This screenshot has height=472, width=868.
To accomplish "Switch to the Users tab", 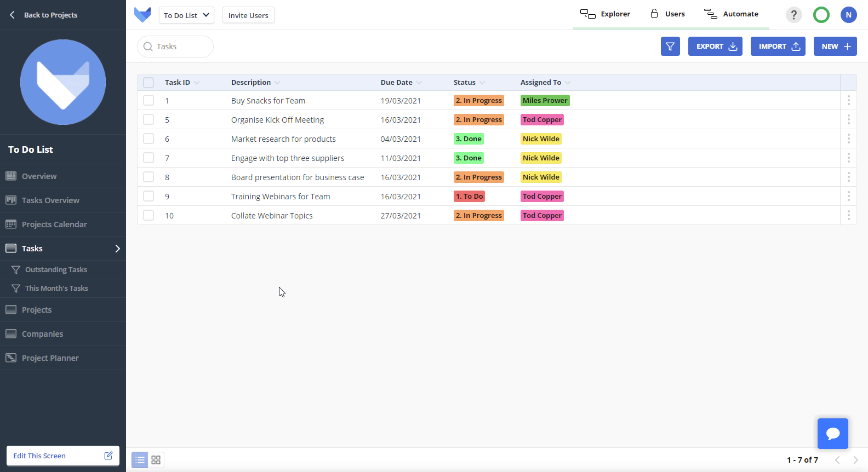I will (667, 14).
